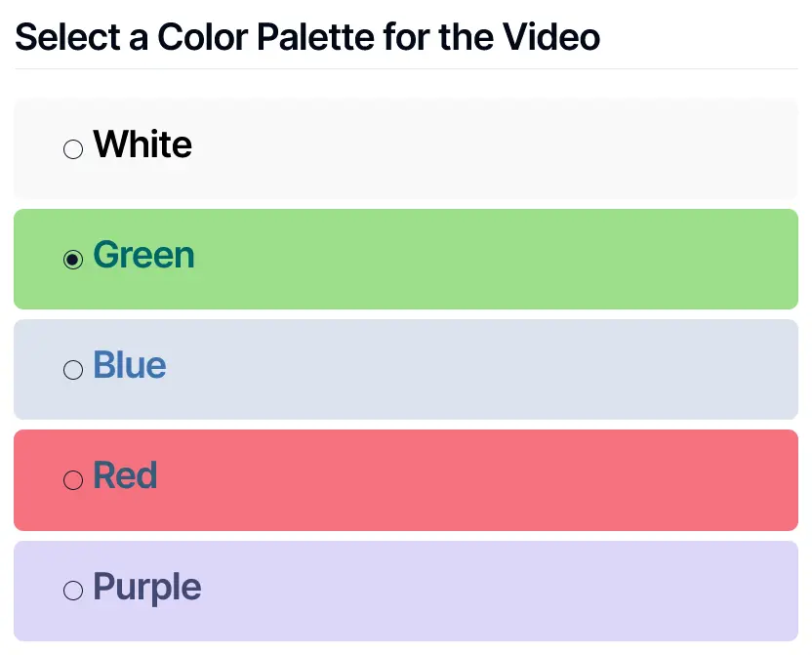Confirm Green remains the selected palette
The image size is (812, 655).
(72, 260)
